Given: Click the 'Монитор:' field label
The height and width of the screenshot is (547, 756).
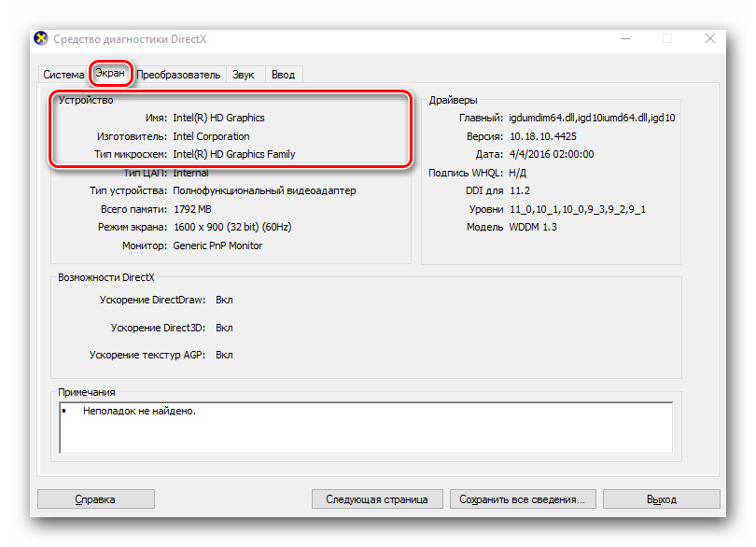Looking at the screenshot, I should point(145,245).
